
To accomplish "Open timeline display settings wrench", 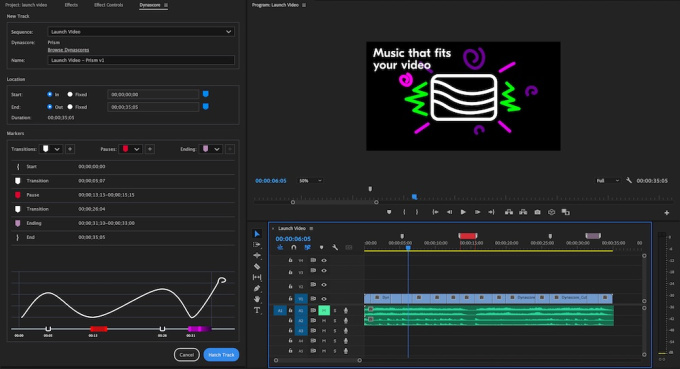I will coord(335,247).
